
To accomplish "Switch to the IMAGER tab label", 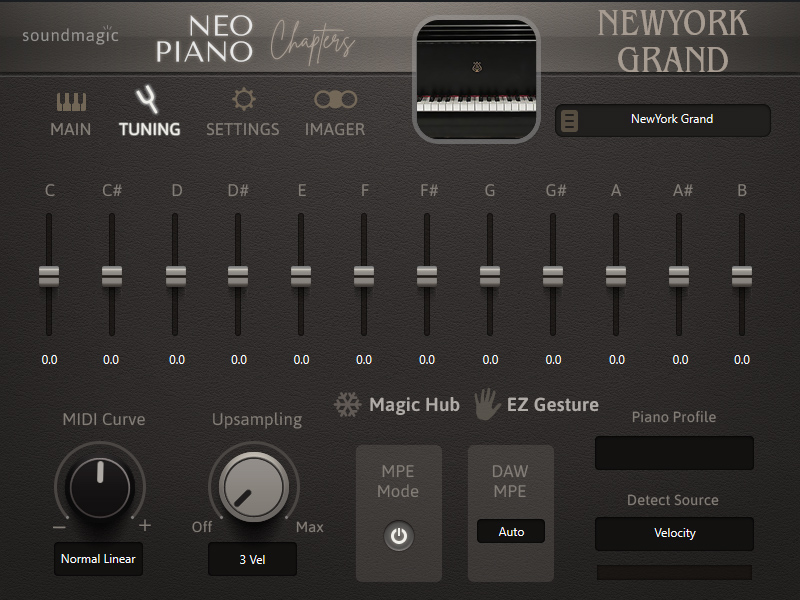I will [335, 130].
